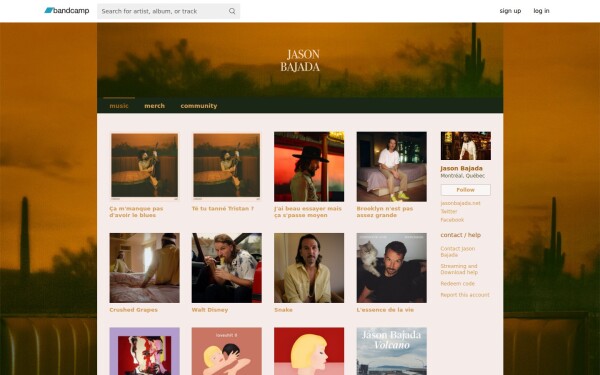
Task: Click Ça m'manque pas d'avoir le blues title
Action: pyautogui.click(x=136, y=212)
